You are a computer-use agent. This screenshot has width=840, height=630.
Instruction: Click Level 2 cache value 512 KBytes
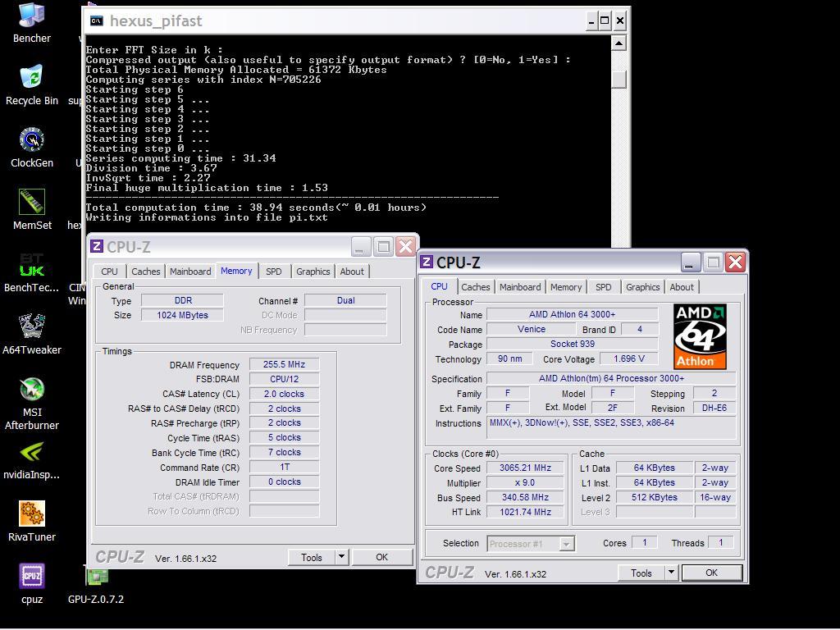654,497
